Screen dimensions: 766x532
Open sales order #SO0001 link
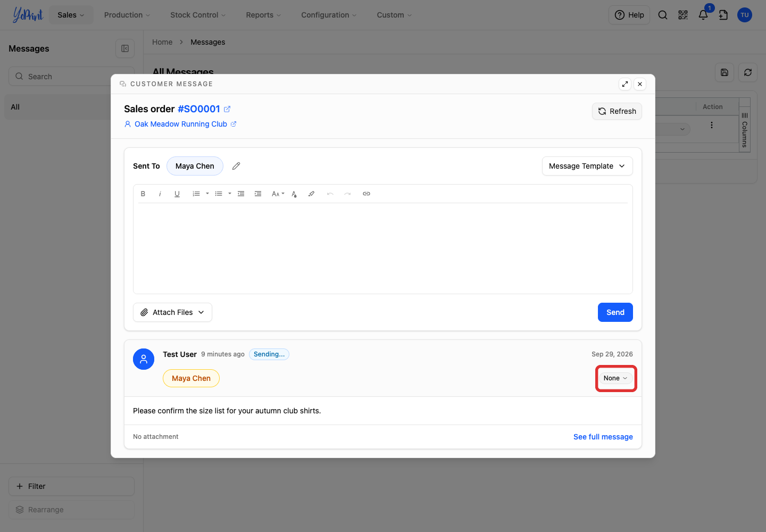click(199, 109)
